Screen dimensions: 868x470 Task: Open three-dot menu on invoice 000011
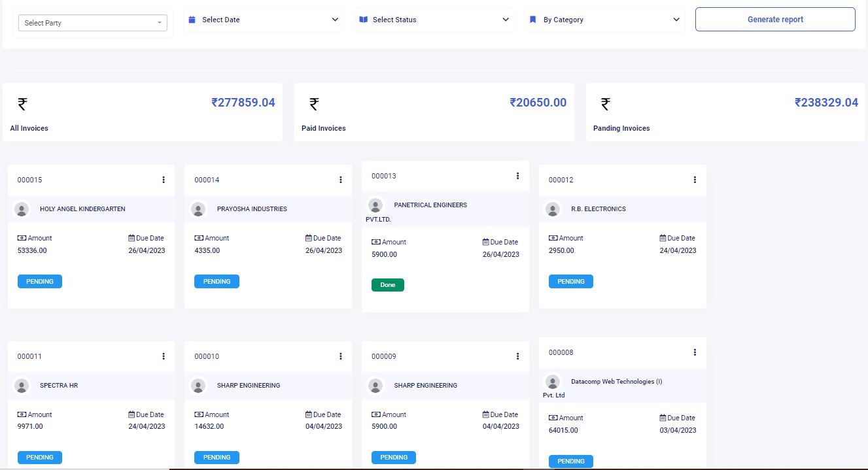[x=164, y=356]
